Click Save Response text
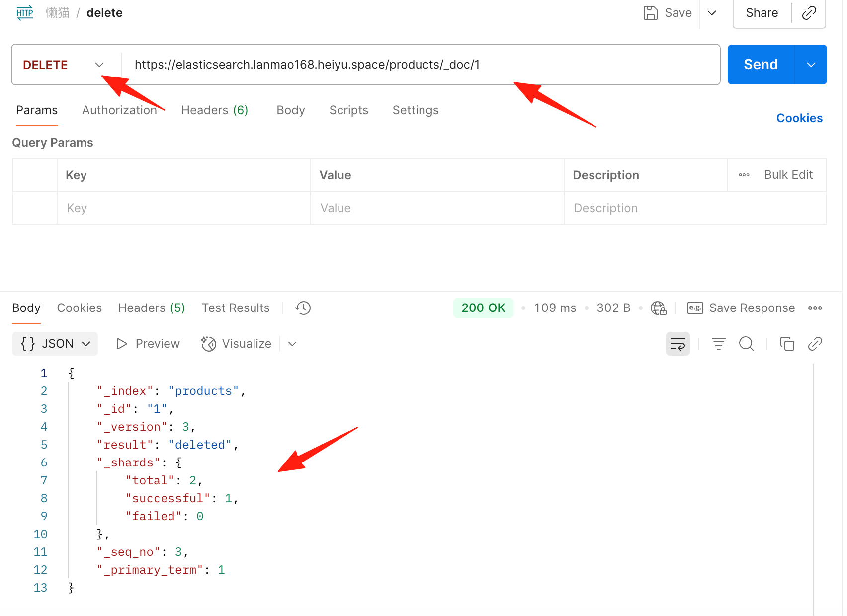847x616 pixels. 752,308
